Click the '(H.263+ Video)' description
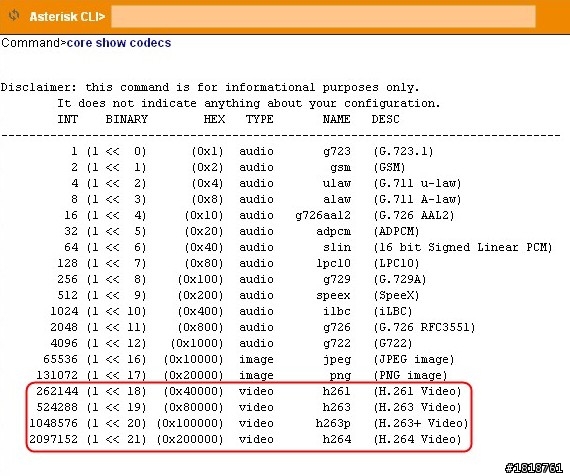 (421, 423)
